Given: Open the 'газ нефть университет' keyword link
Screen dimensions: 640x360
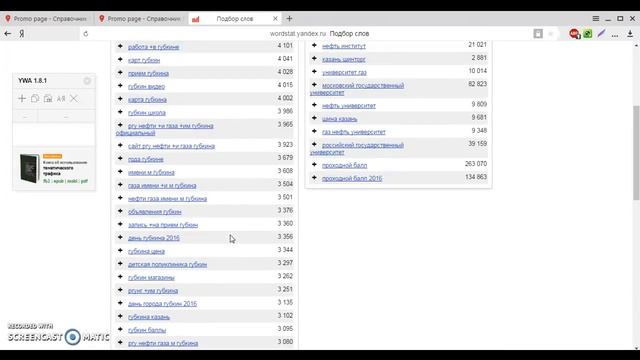Looking at the screenshot, I should tap(353, 132).
